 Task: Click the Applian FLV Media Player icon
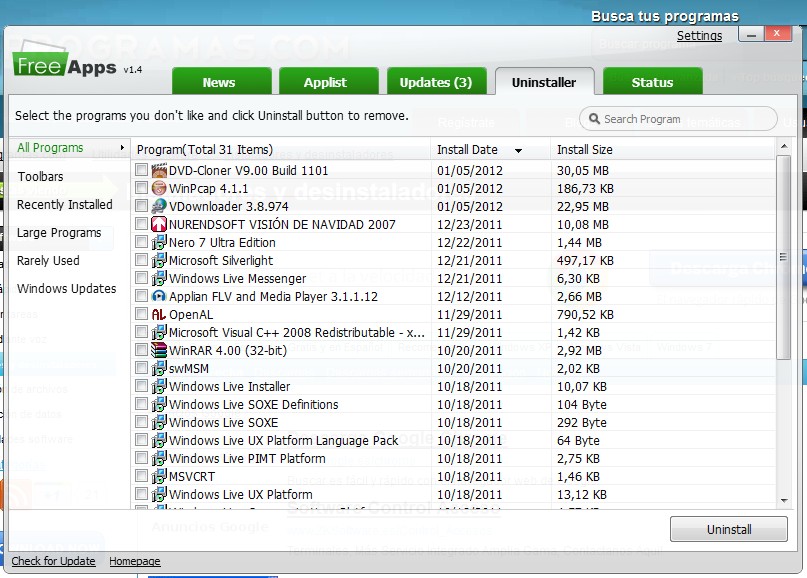[159, 296]
